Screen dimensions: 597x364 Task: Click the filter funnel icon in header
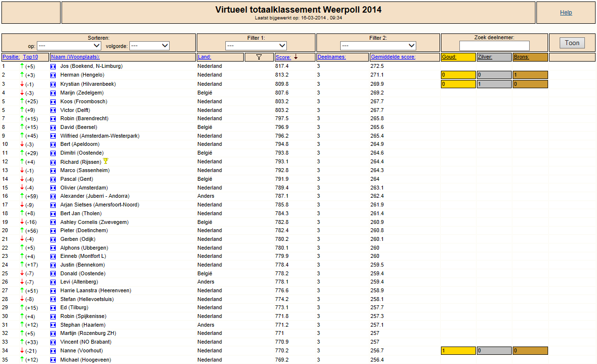pos(259,57)
